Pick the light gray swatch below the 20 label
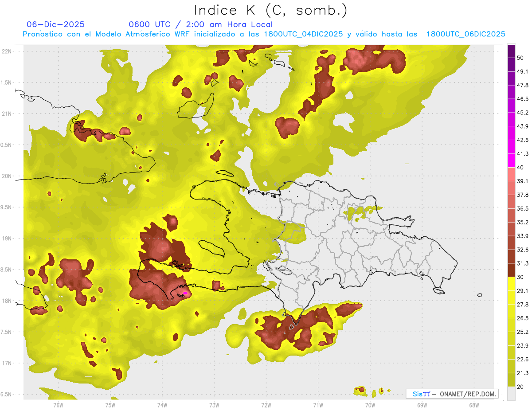Viewport: 532px width, 411px height. pos(511,393)
